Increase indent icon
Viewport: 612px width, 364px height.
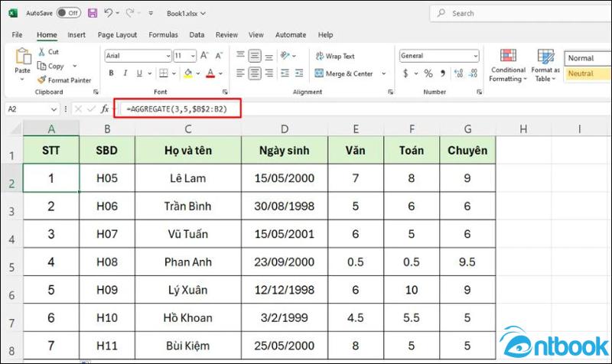pos(299,73)
